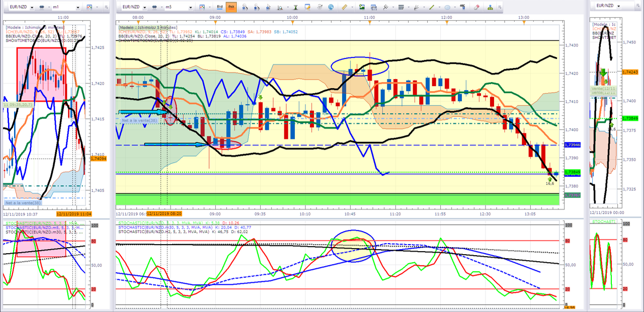Image resolution: width=644 pixels, height=312 pixels.
Task: Open the m5 toolbar overflow options
Action: [500, 7]
